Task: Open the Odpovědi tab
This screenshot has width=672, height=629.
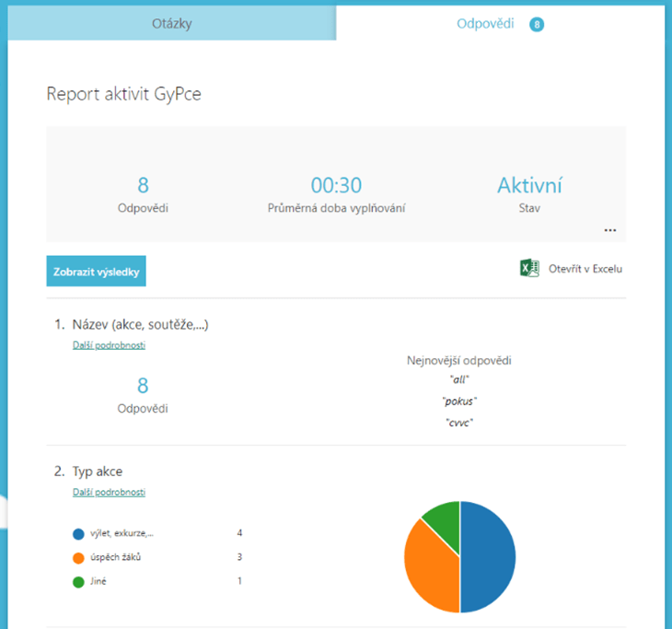Action: point(485,23)
